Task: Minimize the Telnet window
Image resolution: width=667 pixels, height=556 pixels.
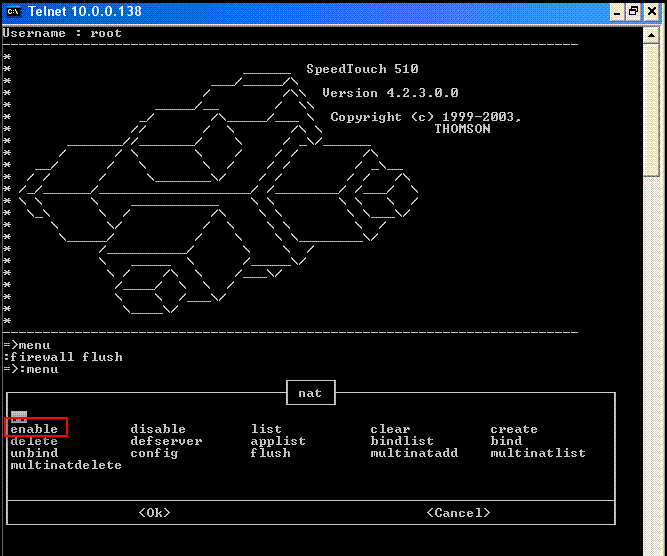Action: pyautogui.click(x=617, y=12)
